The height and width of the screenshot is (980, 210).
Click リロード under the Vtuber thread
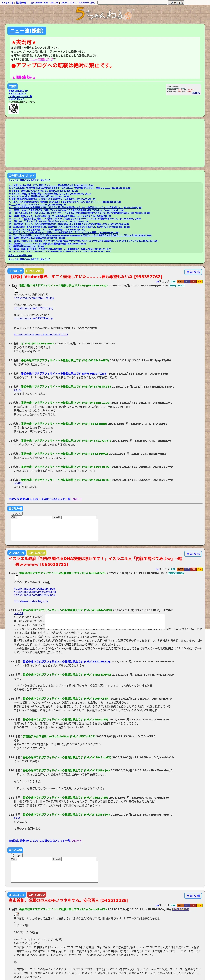click(x=77, y=499)
